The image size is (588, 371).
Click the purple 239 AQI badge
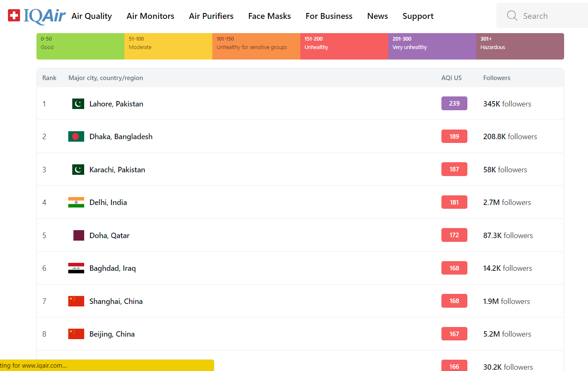454,104
